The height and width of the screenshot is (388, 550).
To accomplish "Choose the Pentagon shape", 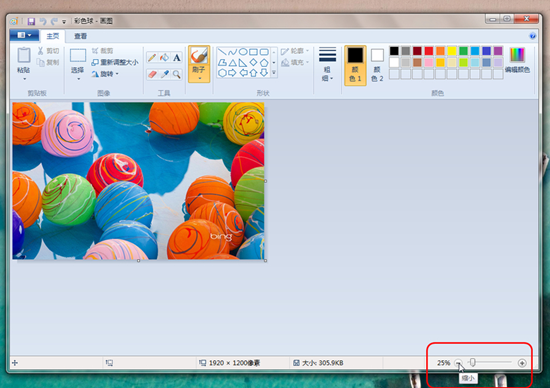I will 264,63.
